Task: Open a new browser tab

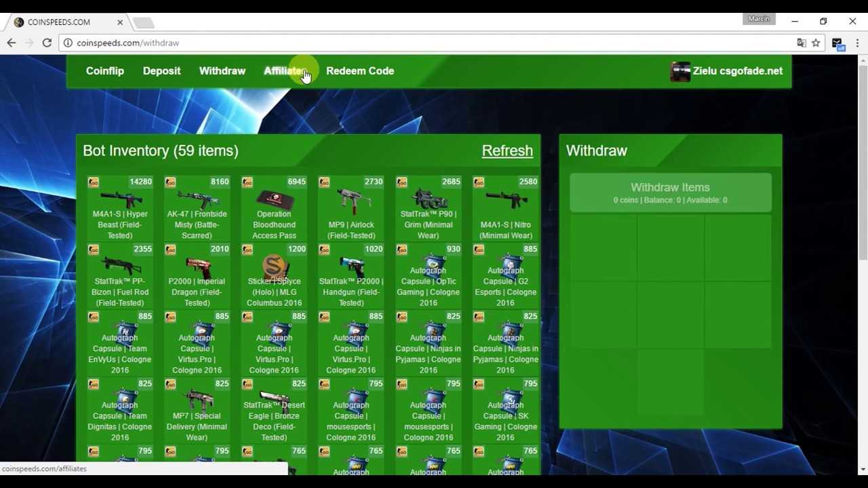Action: pos(143,23)
